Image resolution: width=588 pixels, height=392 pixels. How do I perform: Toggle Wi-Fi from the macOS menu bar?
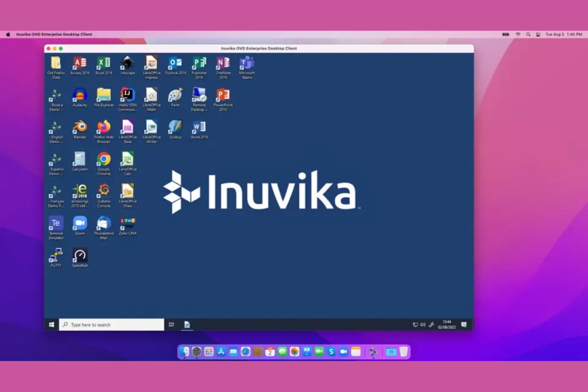pos(518,35)
